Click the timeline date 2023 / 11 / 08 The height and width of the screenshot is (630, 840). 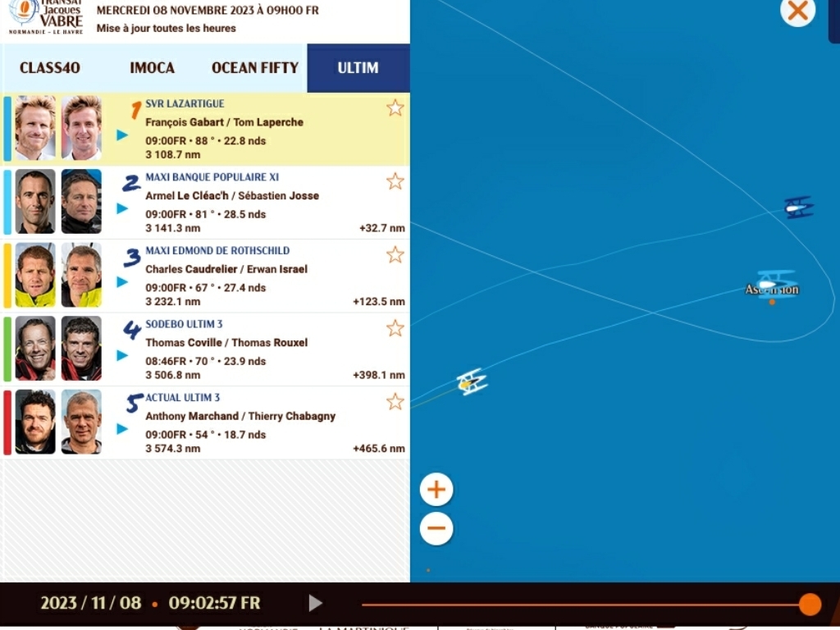coord(91,603)
